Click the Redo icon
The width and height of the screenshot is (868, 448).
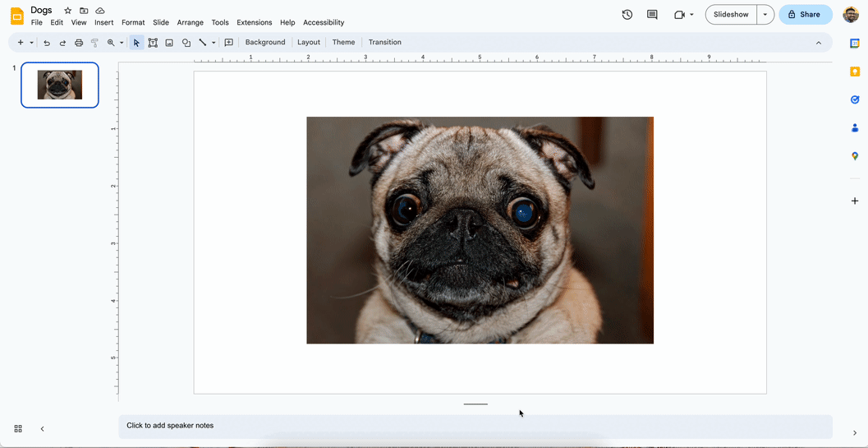pos(62,42)
